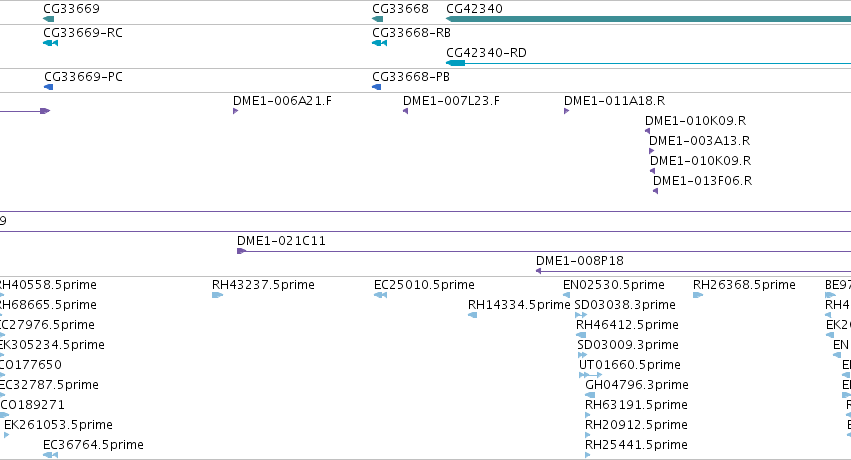851x460 pixels.
Task: Click EST SD03009.3prime
Action: (x=628, y=345)
